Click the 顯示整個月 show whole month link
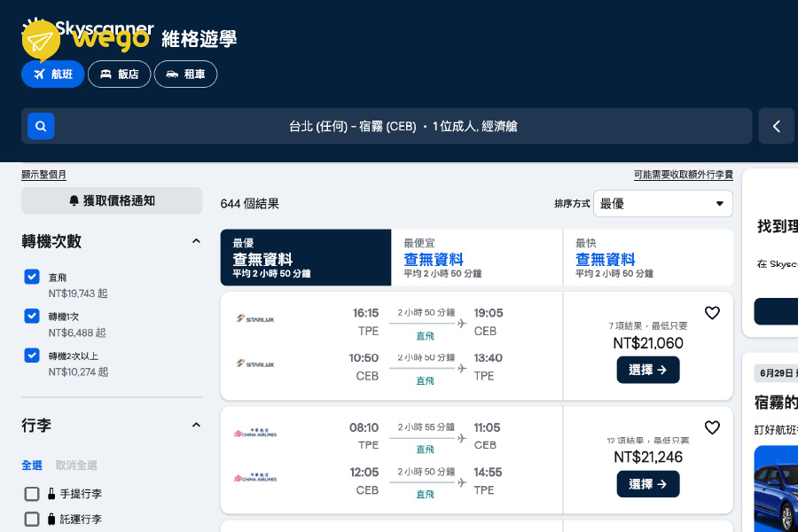 pos(43,175)
